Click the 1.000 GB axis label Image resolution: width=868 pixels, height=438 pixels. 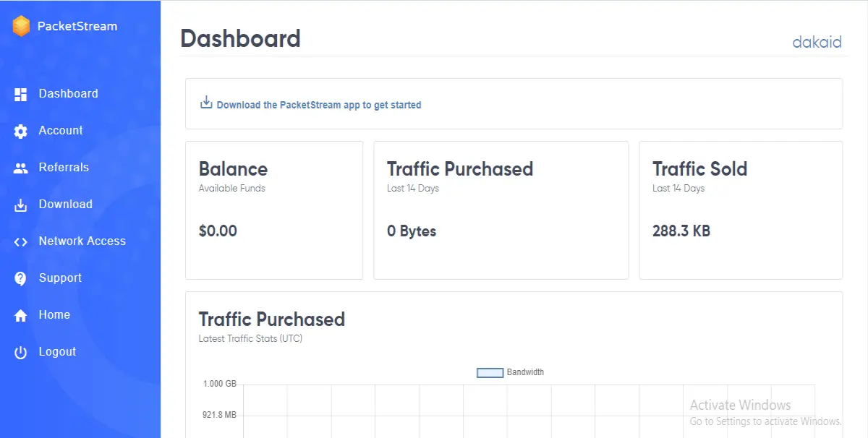click(x=220, y=384)
